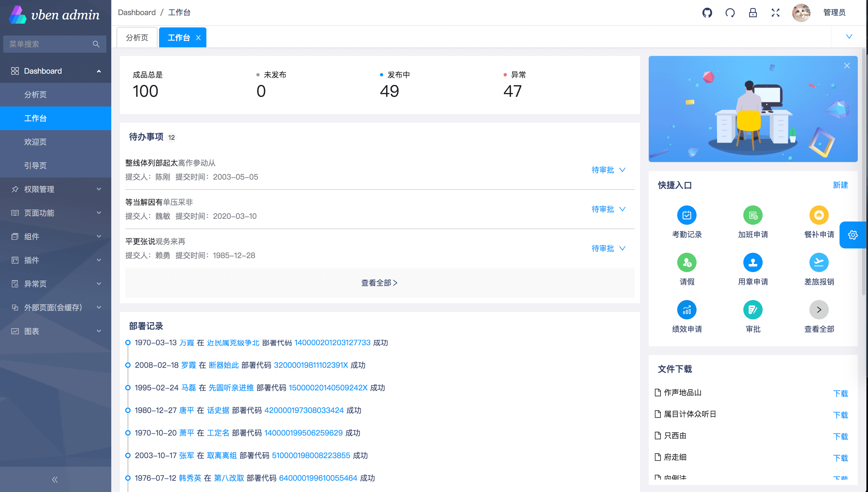868x492 pixels.
Task: Click 查看全部 to view all todo items
Action: click(379, 283)
